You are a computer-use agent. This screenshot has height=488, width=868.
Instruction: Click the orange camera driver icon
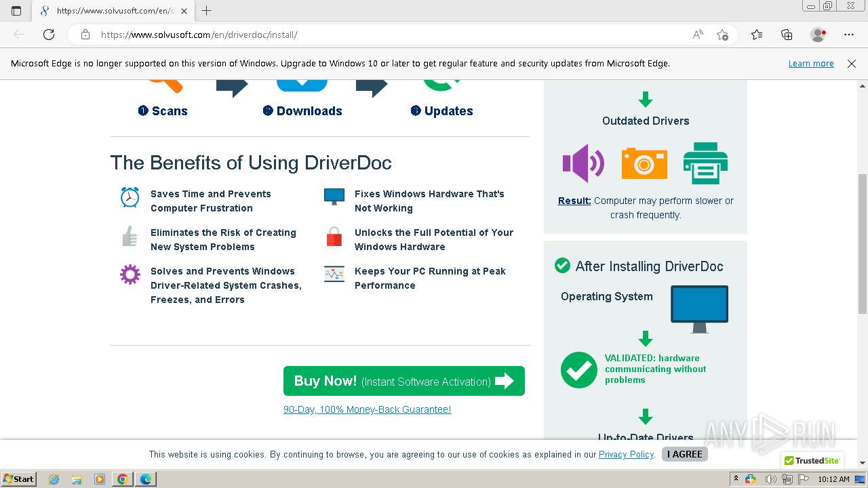pyautogui.click(x=644, y=163)
